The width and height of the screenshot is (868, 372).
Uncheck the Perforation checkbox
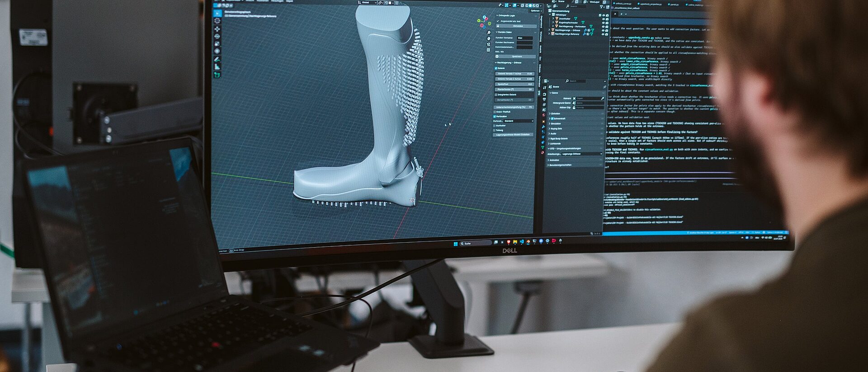tap(495, 116)
